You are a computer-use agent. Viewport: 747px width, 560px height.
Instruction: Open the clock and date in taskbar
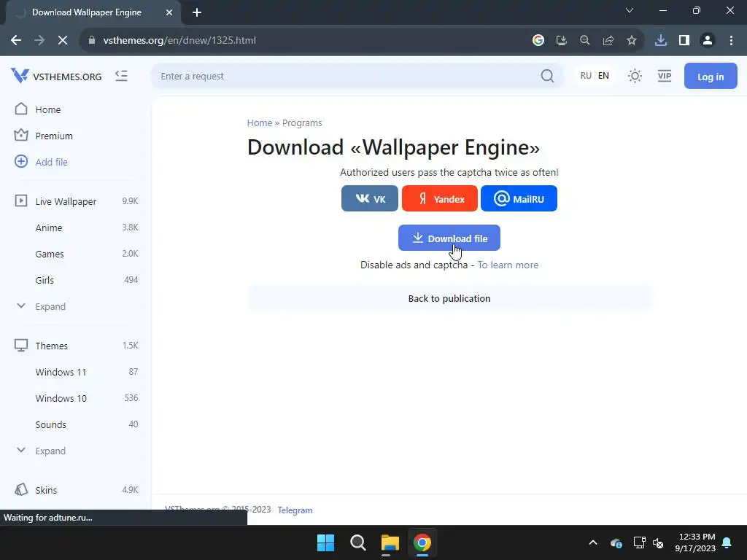(695, 542)
